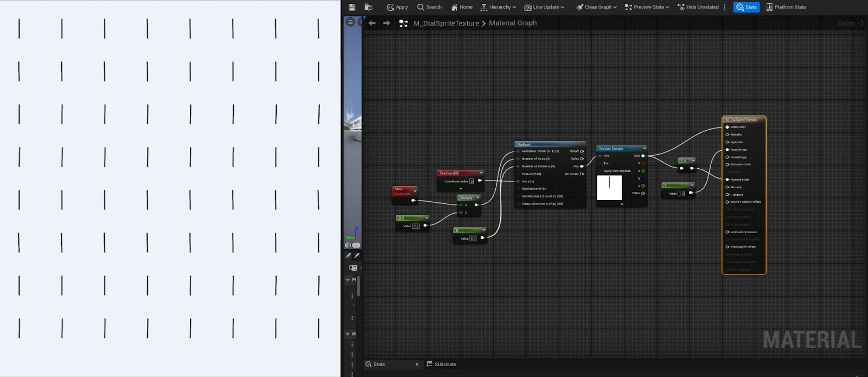Collapse the TexCoord[0] node header arrow
This screenshot has width=868, height=377.
pyautogui.click(x=481, y=172)
